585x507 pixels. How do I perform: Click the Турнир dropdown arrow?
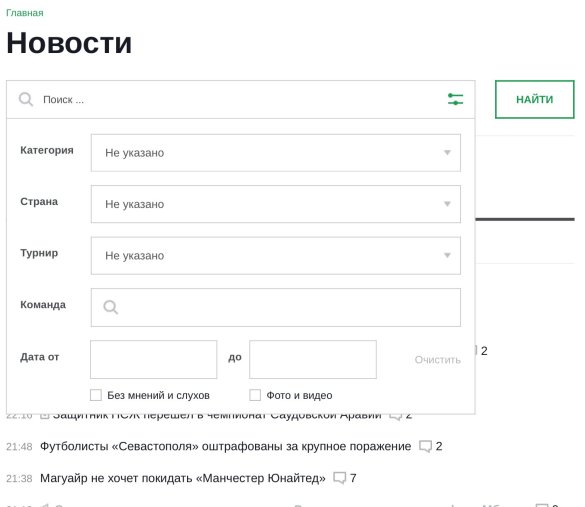447,256
